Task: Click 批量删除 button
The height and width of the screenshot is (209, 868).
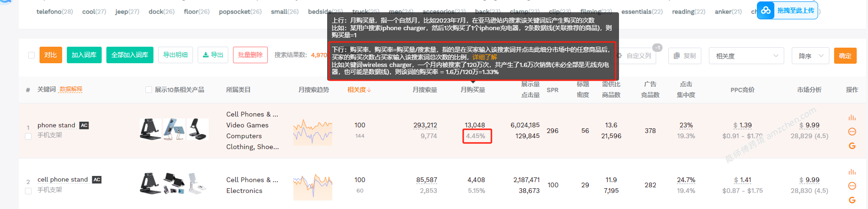Action: coord(250,55)
